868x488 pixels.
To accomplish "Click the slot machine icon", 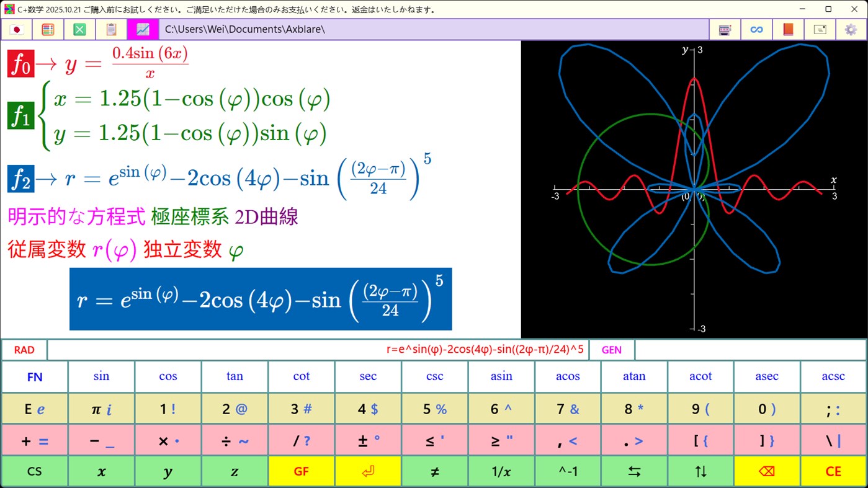I will pos(725,29).
